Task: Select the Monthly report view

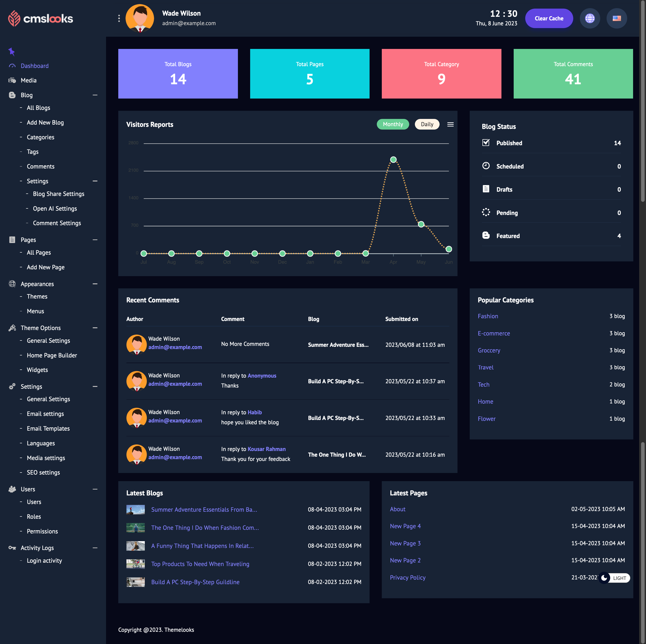Action: pyautogui.click(x=392, y=124)
